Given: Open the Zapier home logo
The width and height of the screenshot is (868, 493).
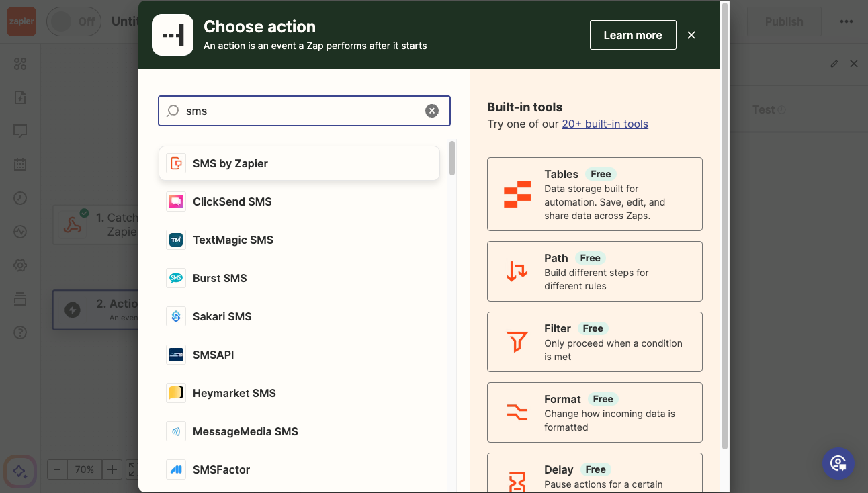Looking at the screenshot, I should (x=21, y=21).
